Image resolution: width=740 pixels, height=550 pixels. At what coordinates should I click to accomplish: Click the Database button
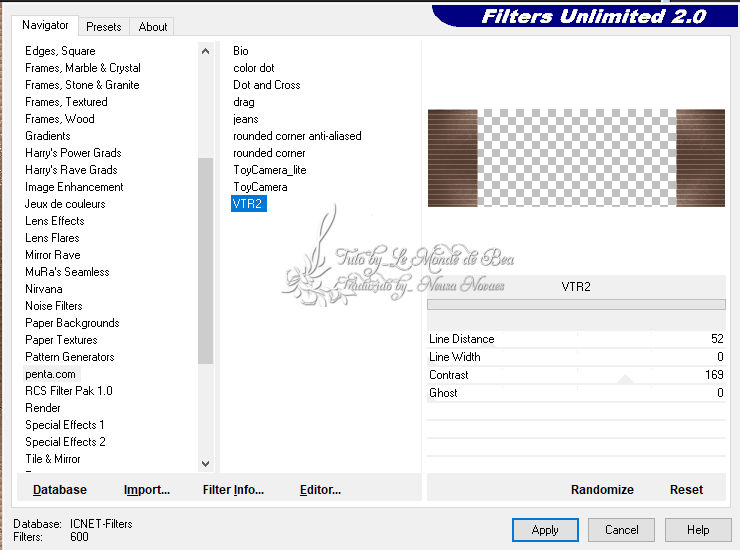point(60,490)
